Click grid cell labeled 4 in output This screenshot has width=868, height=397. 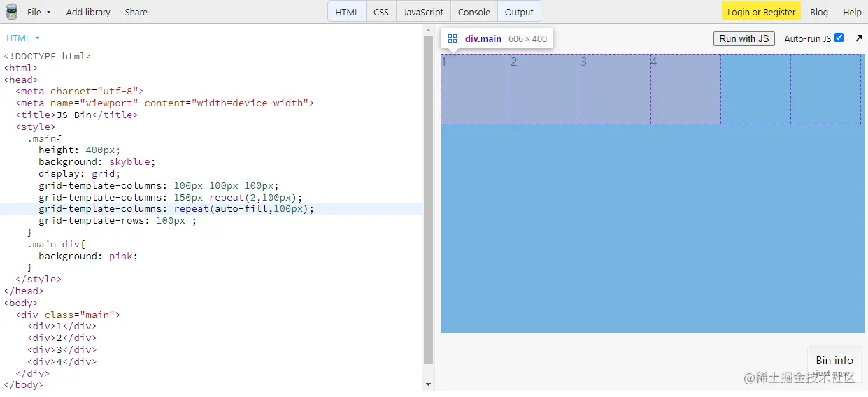(685, 89)
